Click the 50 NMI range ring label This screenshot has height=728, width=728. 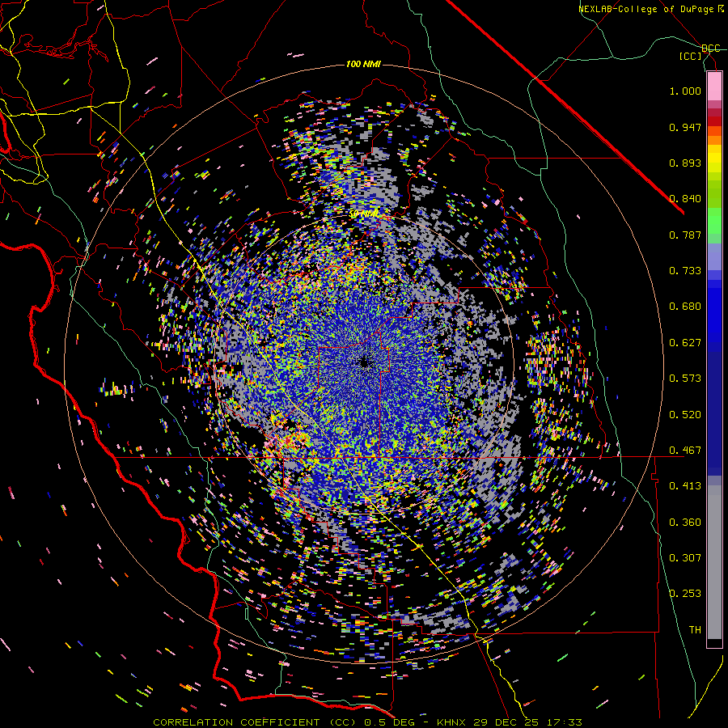click(363, 214)
